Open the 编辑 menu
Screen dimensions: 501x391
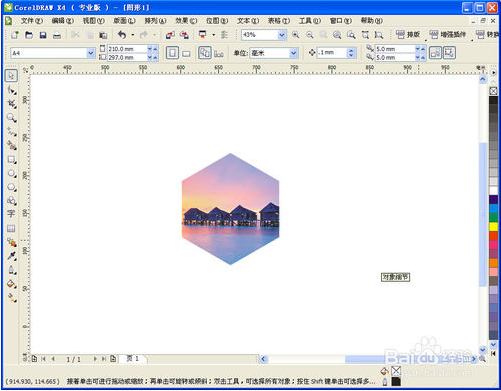pyautogui.click(x=63, y=21)
